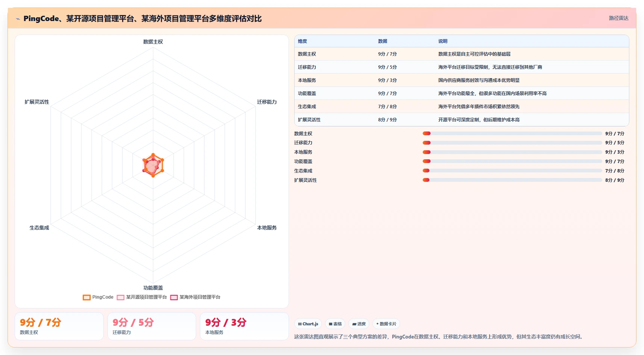The height and width of the screenshot is (355, 644).
Task: Click the 8分 / 9分 value beside progress bars
Action: [x=615, y=180]
